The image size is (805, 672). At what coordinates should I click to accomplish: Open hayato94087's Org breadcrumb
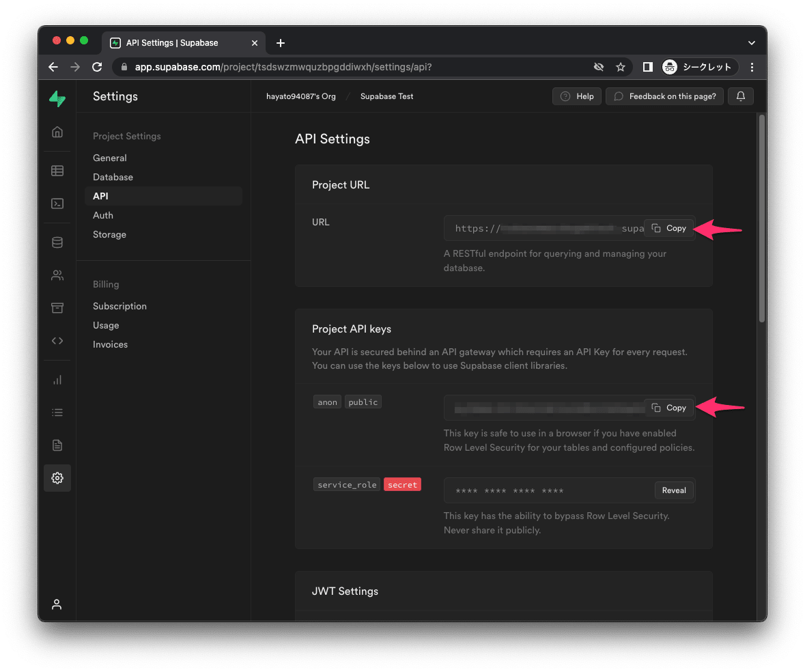301,96
